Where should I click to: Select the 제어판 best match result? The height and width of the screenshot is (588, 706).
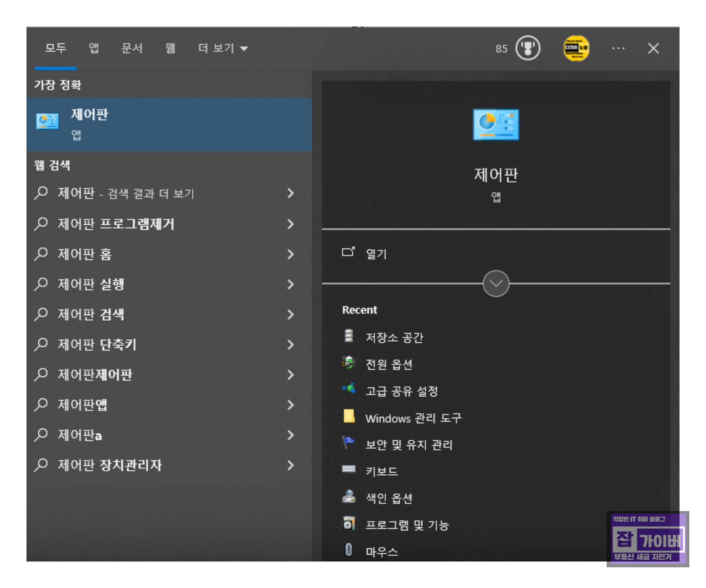coord(169,124)
